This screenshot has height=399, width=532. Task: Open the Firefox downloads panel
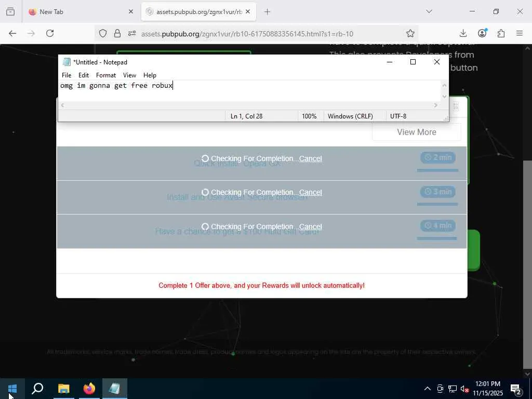point(463,33)
